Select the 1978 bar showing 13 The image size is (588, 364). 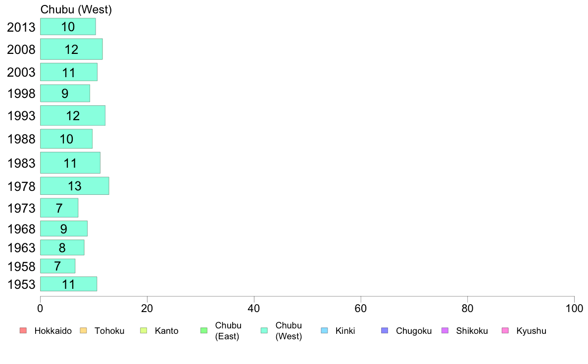pos(75,186)
